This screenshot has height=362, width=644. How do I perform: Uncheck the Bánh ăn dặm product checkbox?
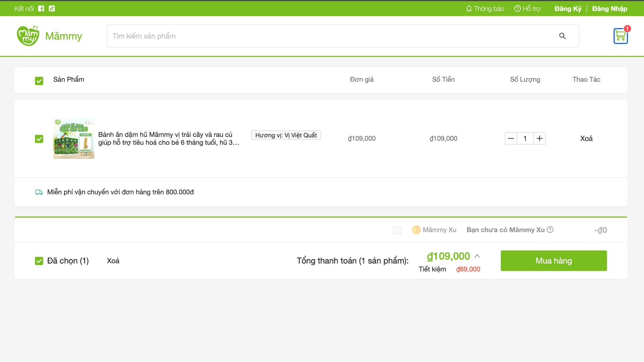coord(39,139)
